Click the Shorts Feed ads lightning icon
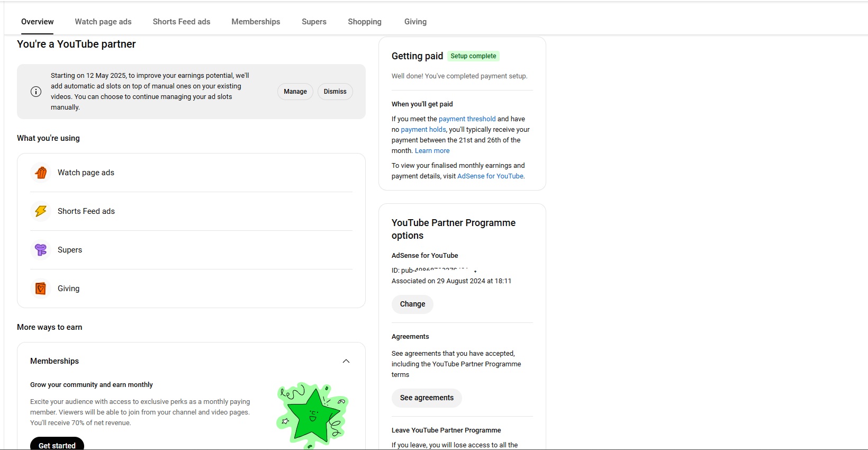Viewport: 868px width, 450px height. [x=41, y=211]
